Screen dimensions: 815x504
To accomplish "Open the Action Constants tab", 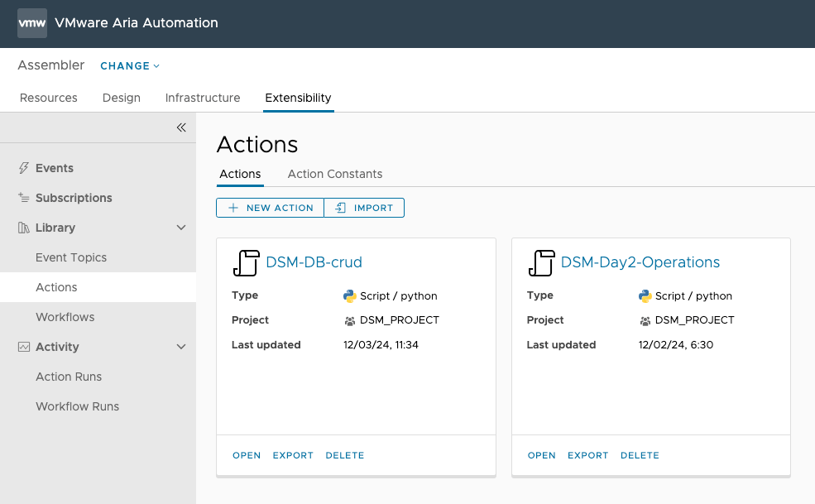I will 335,174.
